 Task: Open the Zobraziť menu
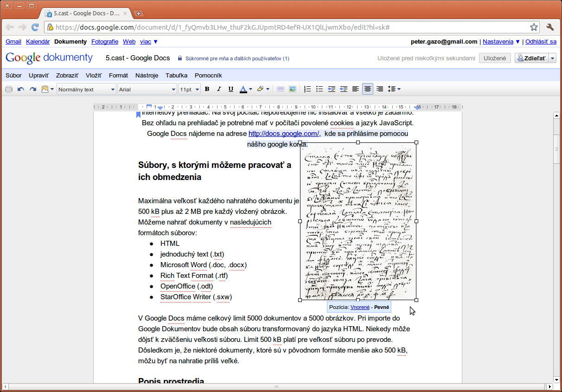67,75
